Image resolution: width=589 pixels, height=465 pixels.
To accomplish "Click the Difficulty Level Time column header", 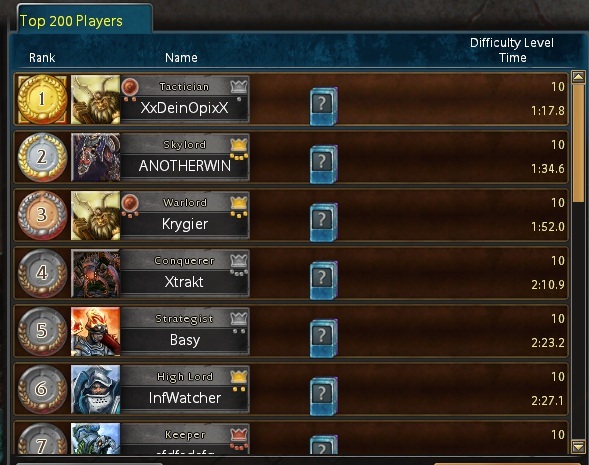I will pos(512,50).
